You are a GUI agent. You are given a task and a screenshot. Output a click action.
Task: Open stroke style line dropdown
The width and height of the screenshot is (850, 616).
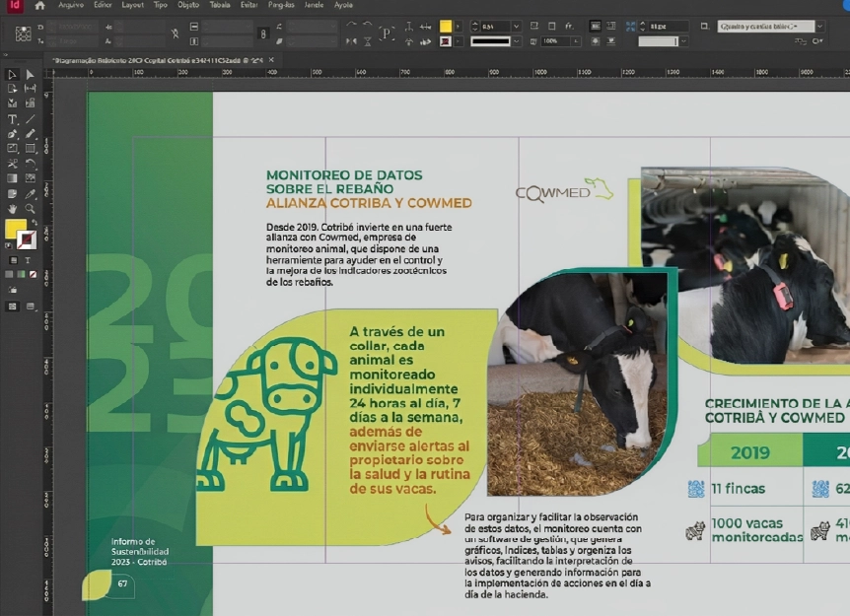click(x=516, y=41)
